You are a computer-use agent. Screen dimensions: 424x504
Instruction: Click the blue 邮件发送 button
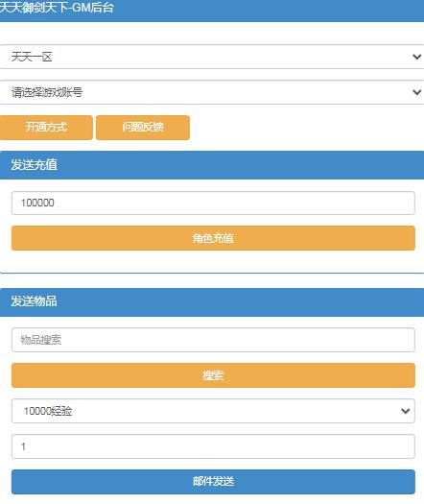point(213,482)
